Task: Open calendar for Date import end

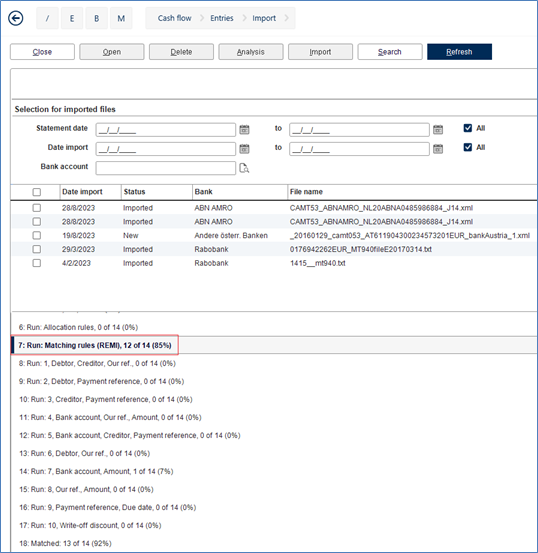Action: click(438, 149)
